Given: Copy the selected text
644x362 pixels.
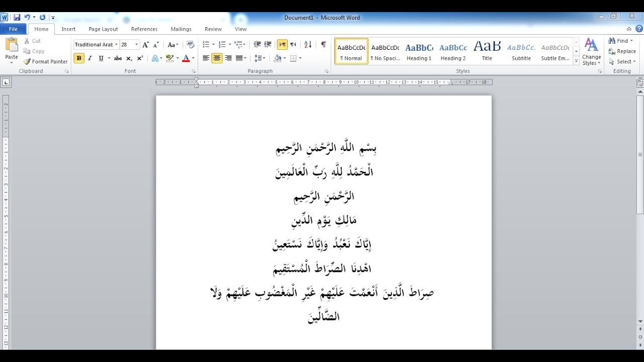Looking at the screenshot, I should tap(34, 51).
